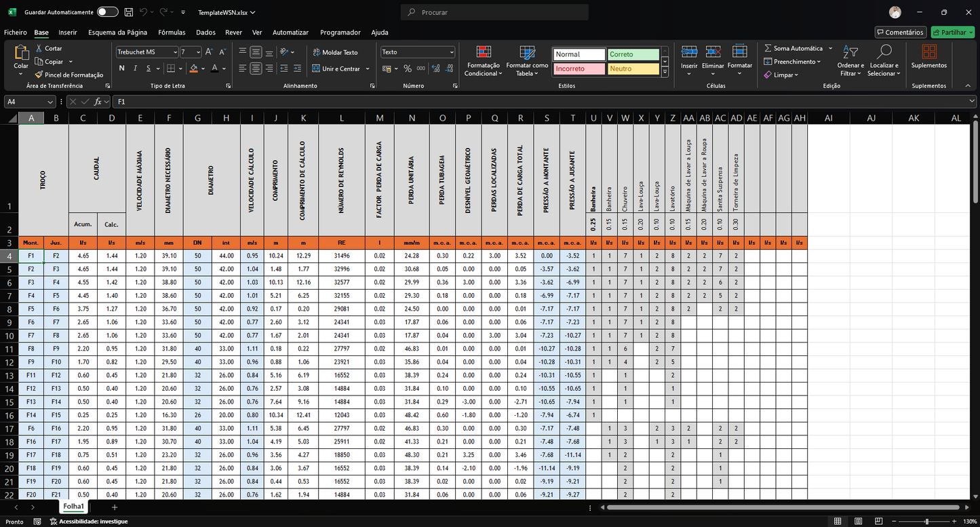Click the Procurar search box

pyautogui.click(x=495, y=12)
